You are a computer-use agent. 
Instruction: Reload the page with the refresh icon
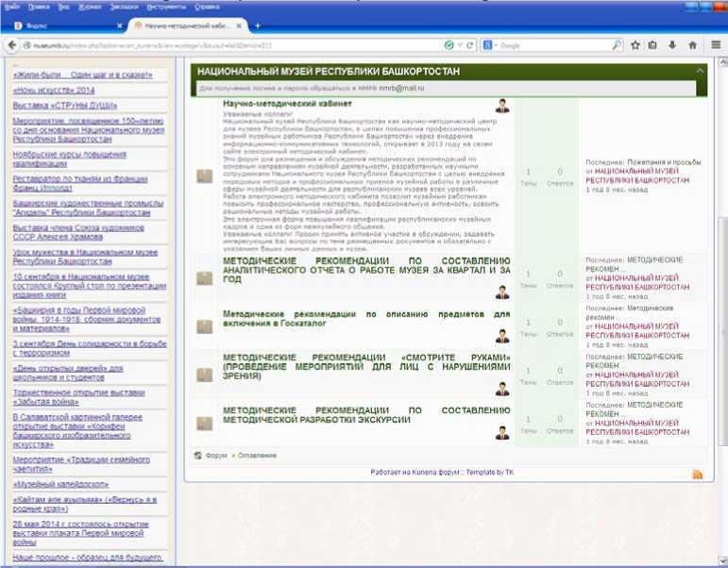470,45
